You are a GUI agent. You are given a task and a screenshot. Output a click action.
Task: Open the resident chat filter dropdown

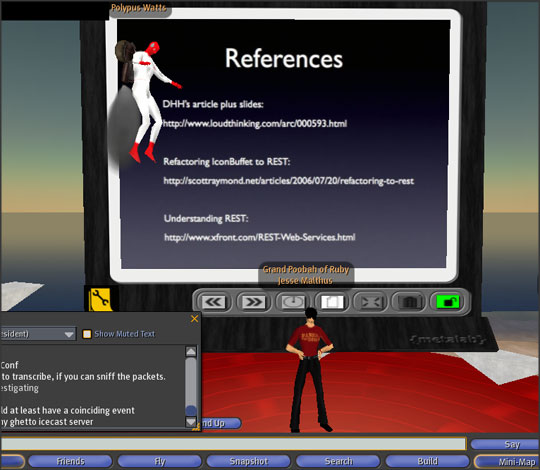[x=38, y=334]
